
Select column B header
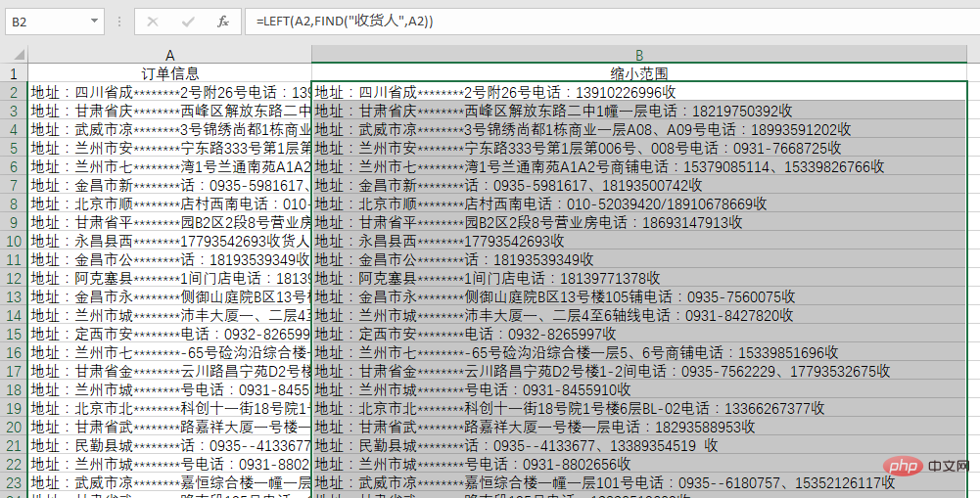pos(638,55)
